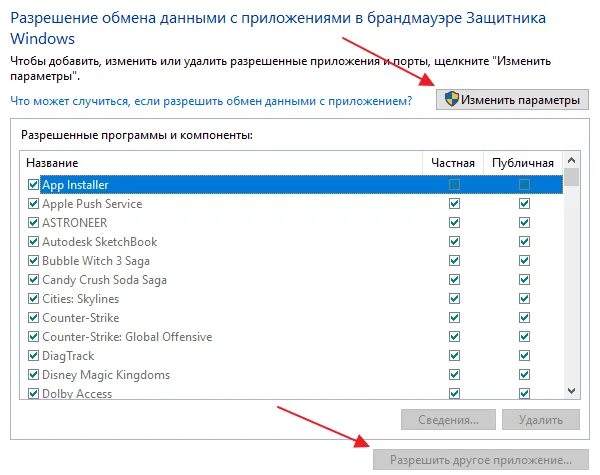The image size is (600, 475).
Task: Toggle Частная for Counter-Strike: Global Offensive
Action: point(454,336)
